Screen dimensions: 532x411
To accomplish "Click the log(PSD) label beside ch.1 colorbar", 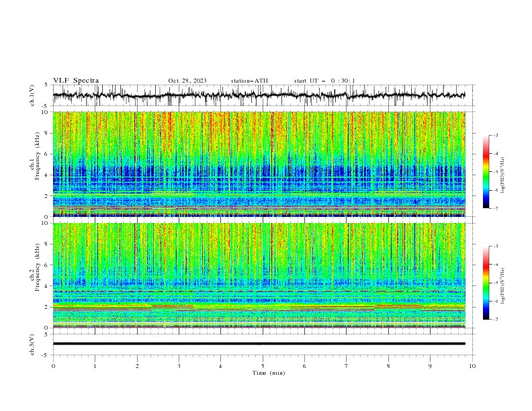I will pyautogui.click(x=503, y=175).
